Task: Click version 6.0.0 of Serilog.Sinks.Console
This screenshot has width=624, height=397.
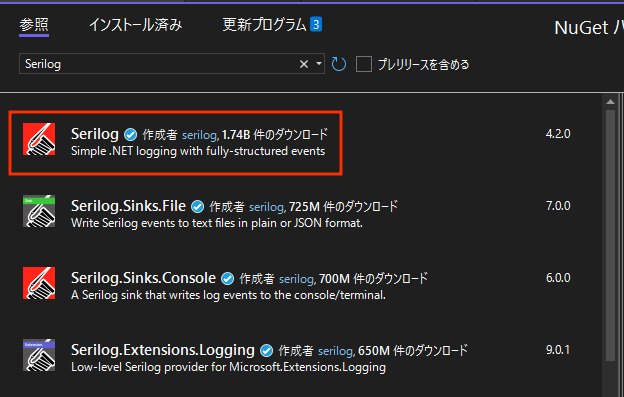Action: pos(558,278)
